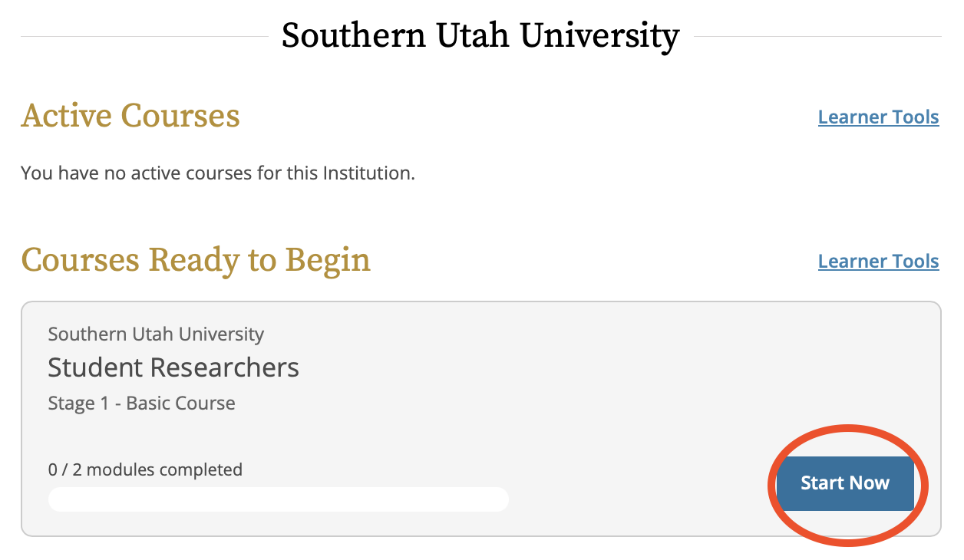Click the divider line right of page title
This screenshot has height=560, width=964.
(x=817, y=36)
